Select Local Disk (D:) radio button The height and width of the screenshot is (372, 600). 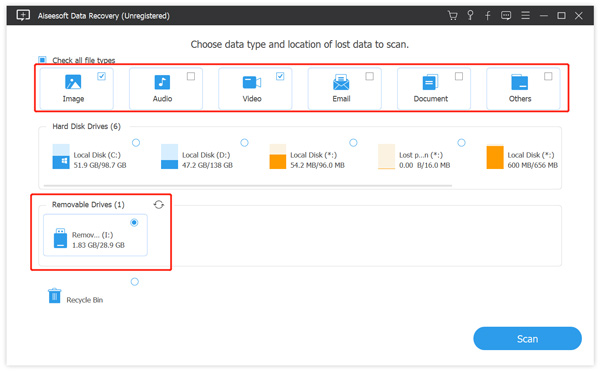click(245, 143)
